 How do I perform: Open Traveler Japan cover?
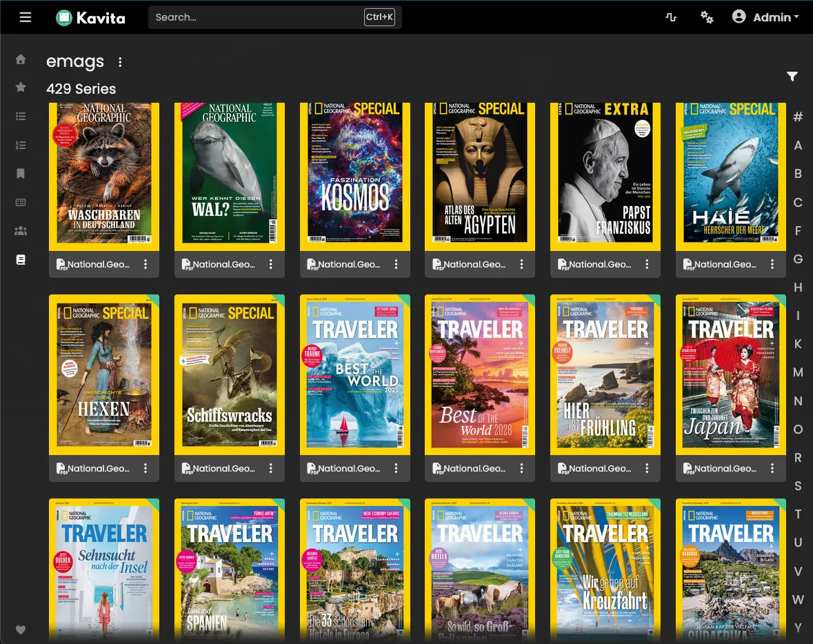731,374
